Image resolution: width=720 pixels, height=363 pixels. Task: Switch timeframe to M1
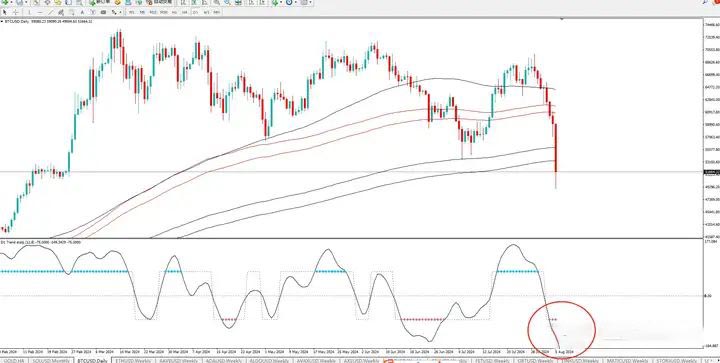pyautogui.click(x=131, y=12)
